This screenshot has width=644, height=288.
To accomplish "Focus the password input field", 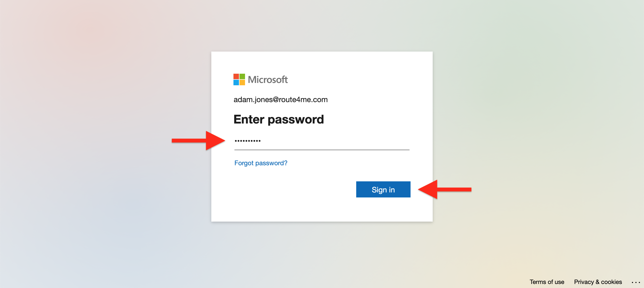I will 322,141.
